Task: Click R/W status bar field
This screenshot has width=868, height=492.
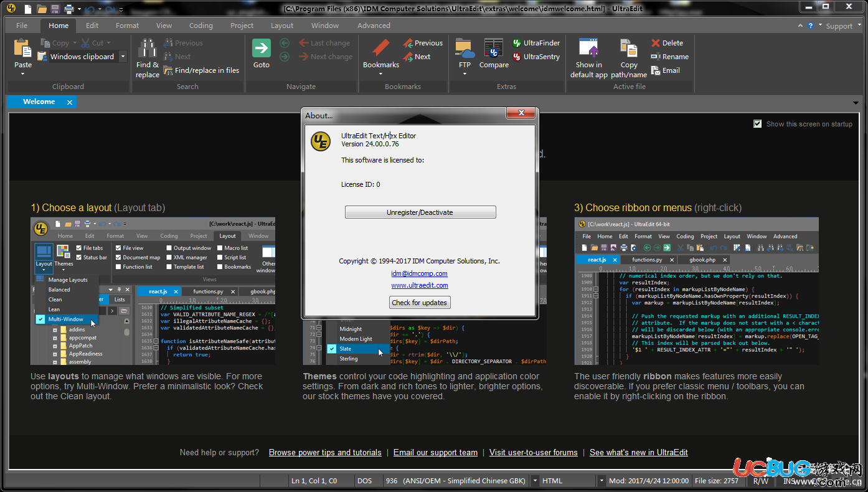Action: (760, 481)
